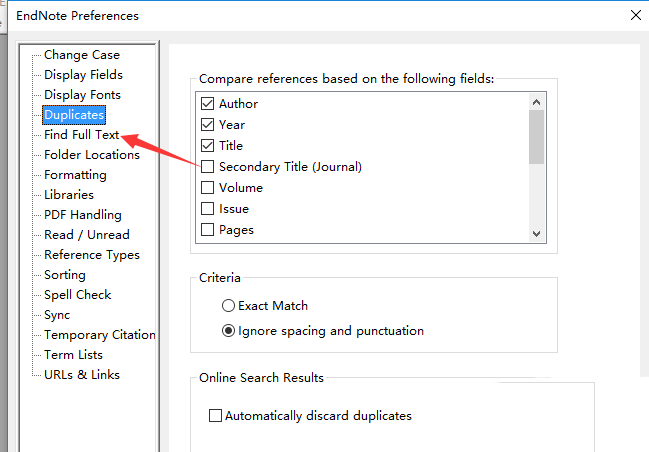
Task: Enable Automatically discard duplicates
Action: click(x=215, y=416)
